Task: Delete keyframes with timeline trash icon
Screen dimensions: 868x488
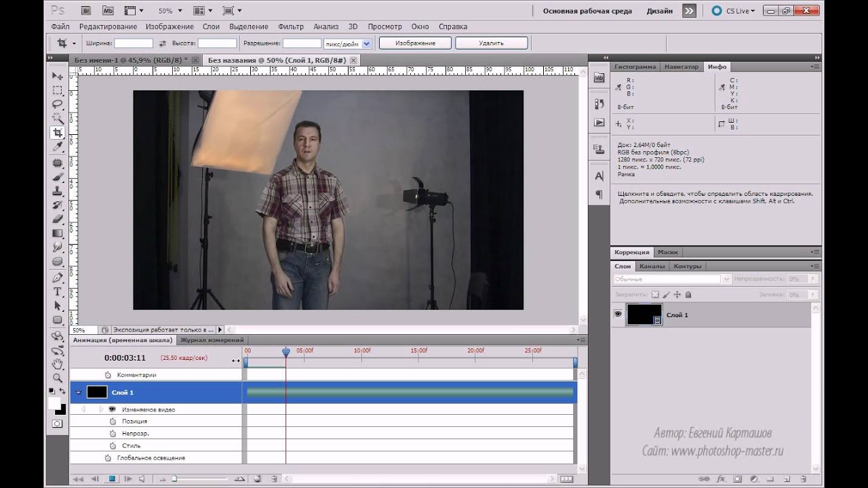Action: point(274,479)
